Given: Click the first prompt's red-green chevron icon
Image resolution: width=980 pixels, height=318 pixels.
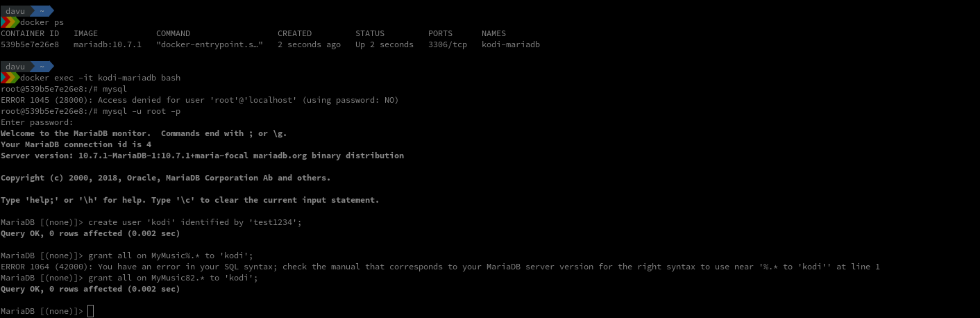Looking at the screenshot, I should [x=10, y=22].
